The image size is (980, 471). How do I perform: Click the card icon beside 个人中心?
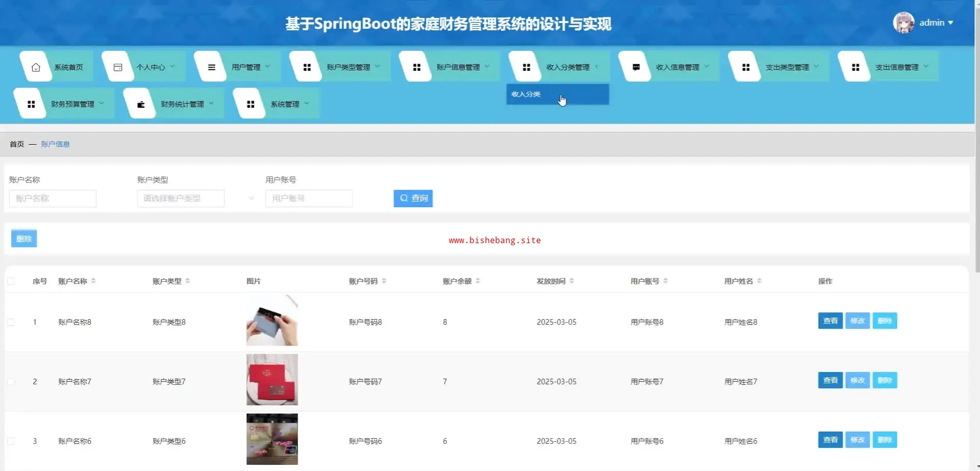coord(118,67)
